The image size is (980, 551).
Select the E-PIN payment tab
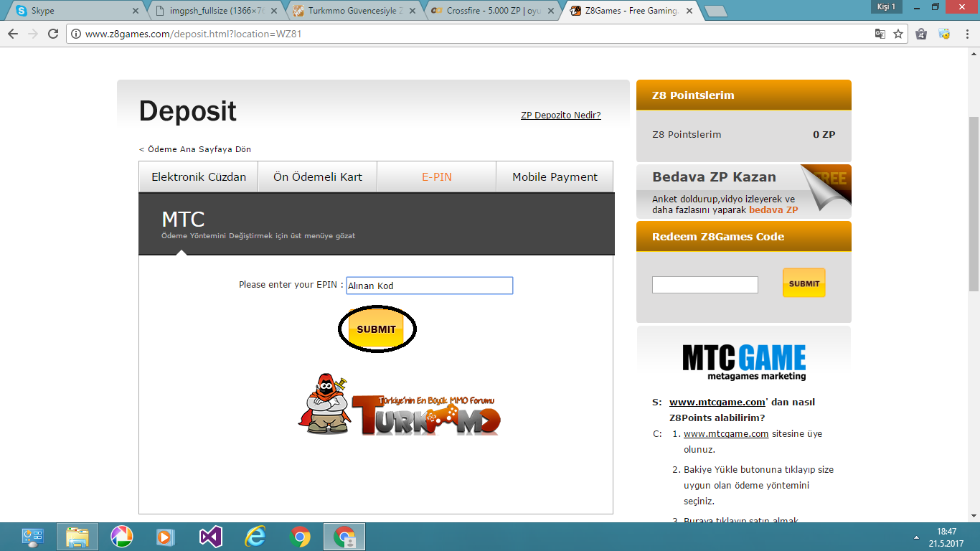437,176
